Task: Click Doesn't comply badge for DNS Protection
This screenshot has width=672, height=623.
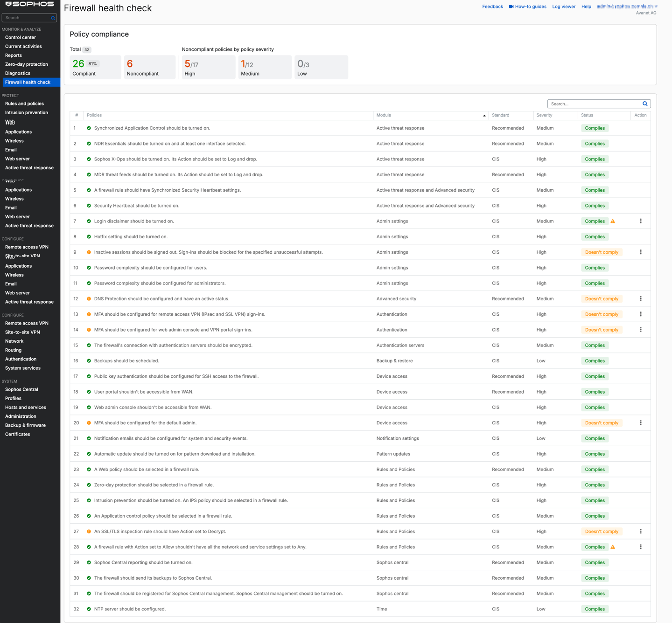Action: [x=602, y=299]
